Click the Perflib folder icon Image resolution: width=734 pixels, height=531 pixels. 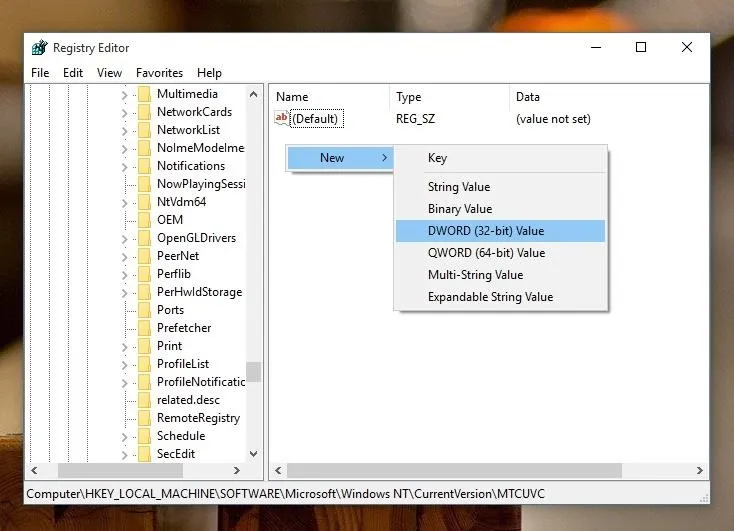pos(145,274)
